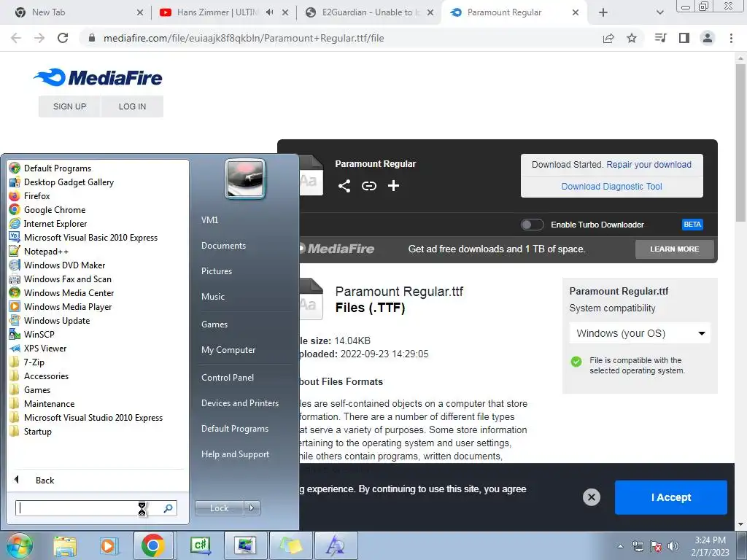Viewport: 747px width, 560px height.
Task: Reload the MediaFire page
Action: coord(63,38)
